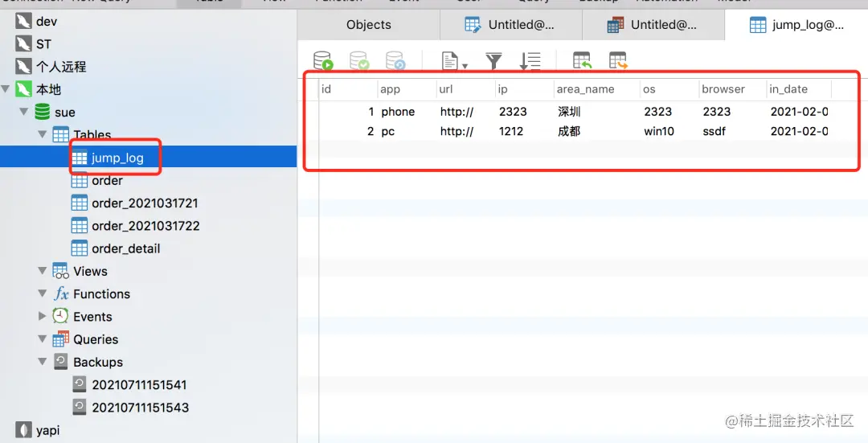The width and height of the screenshot is (868, 443).
Task: Click the Functions fx icon
Action: [61, 293]
